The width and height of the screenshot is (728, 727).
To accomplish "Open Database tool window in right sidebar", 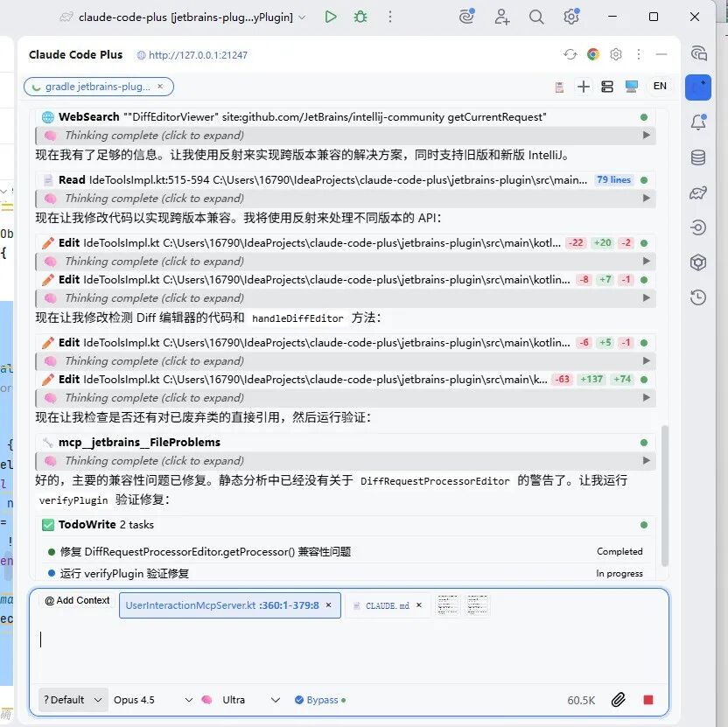I will [x=698, y=157].
